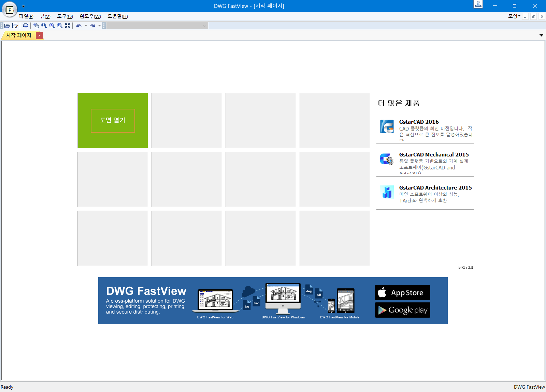Open the 윈도우(W) menu
This screenshot has height=392, width=546.
90,16
